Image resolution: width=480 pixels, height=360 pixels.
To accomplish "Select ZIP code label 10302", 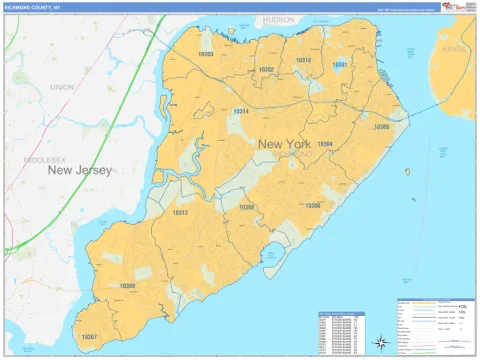I will (x=266, y=69).
